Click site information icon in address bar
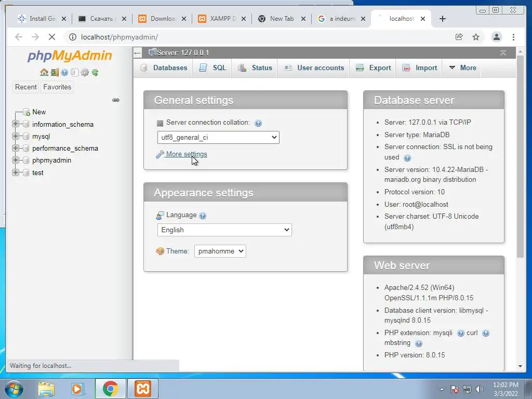Screen dimensions: 532x399 point(73,37)
